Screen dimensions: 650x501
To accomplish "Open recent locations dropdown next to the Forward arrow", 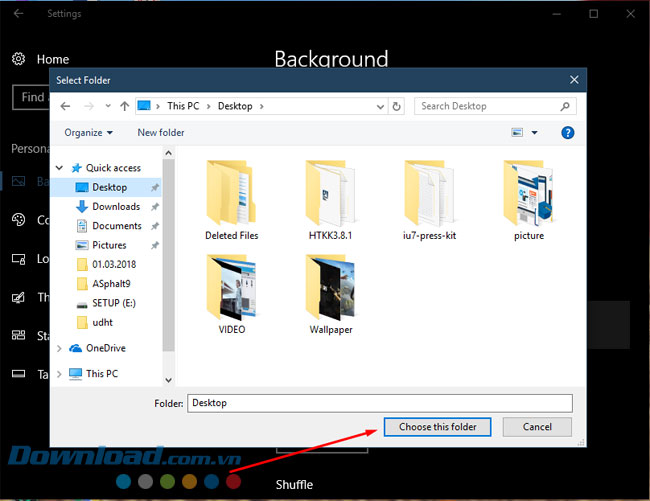I will 108,106.
